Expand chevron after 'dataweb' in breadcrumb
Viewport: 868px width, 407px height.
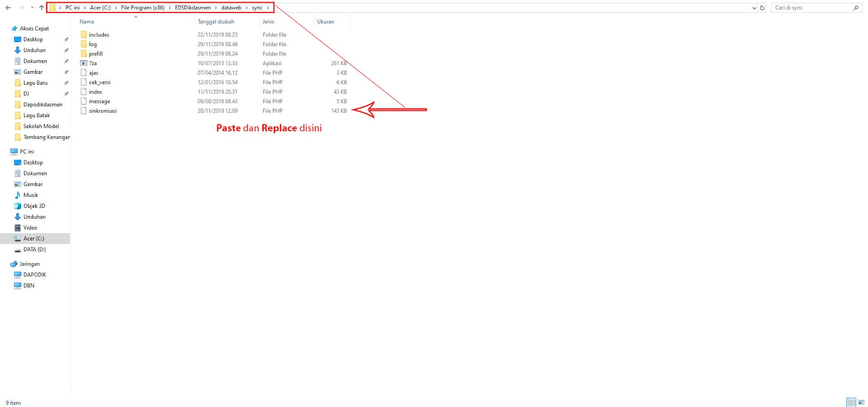pos(246,8)
